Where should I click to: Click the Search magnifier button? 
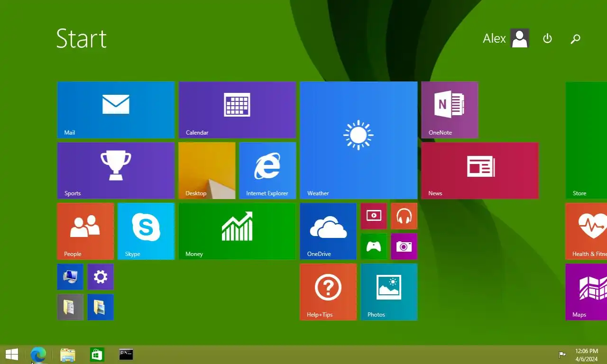click(575, 39)
